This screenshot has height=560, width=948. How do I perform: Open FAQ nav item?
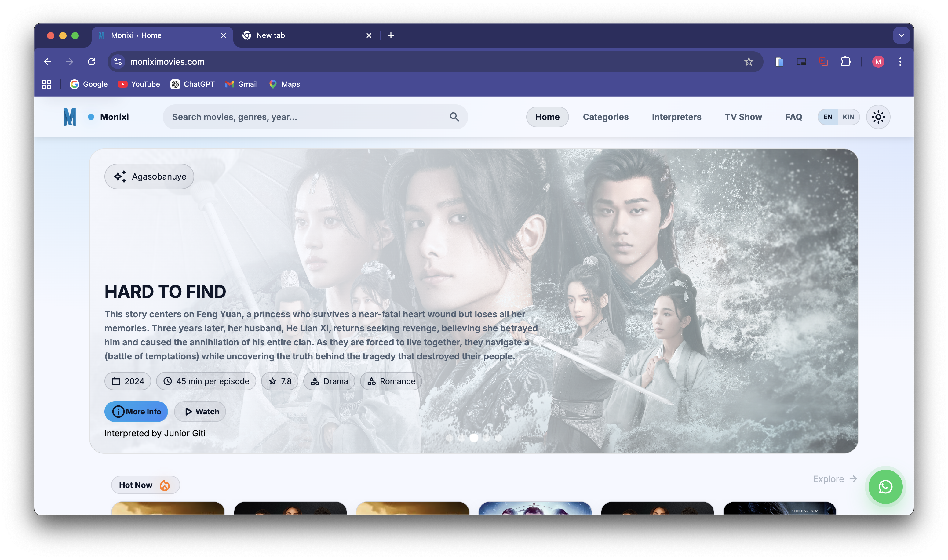click(793, 117)
